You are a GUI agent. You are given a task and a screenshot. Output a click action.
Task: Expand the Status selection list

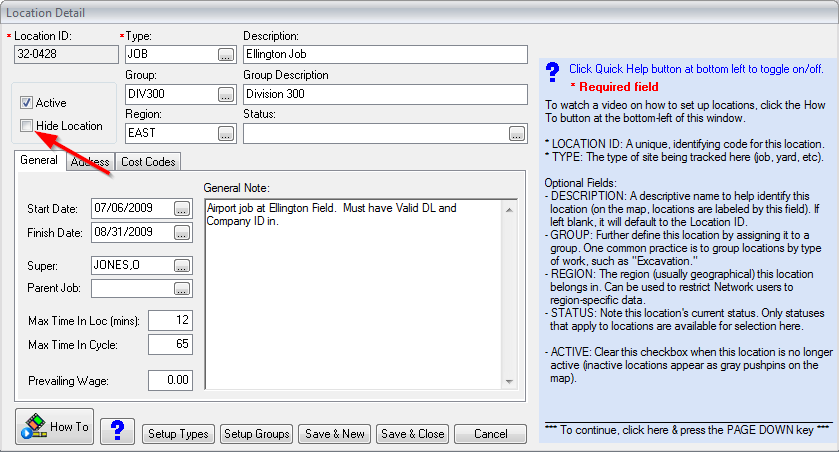[516, 133]
